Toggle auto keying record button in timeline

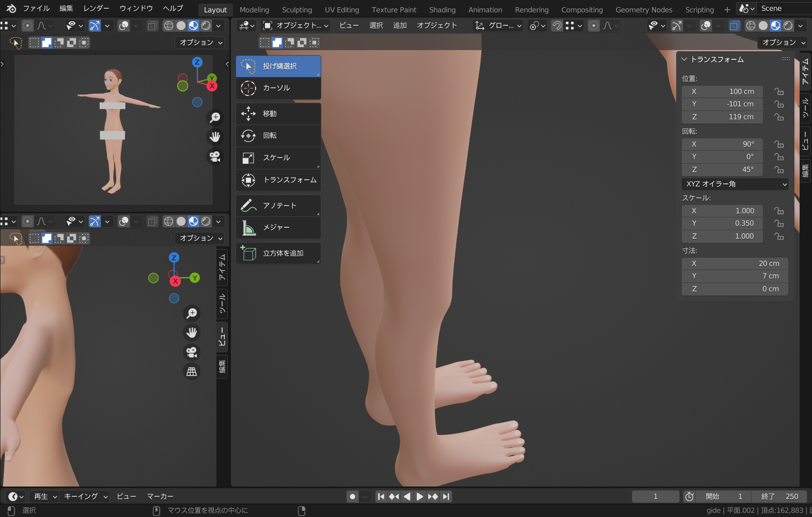point(352,497)
